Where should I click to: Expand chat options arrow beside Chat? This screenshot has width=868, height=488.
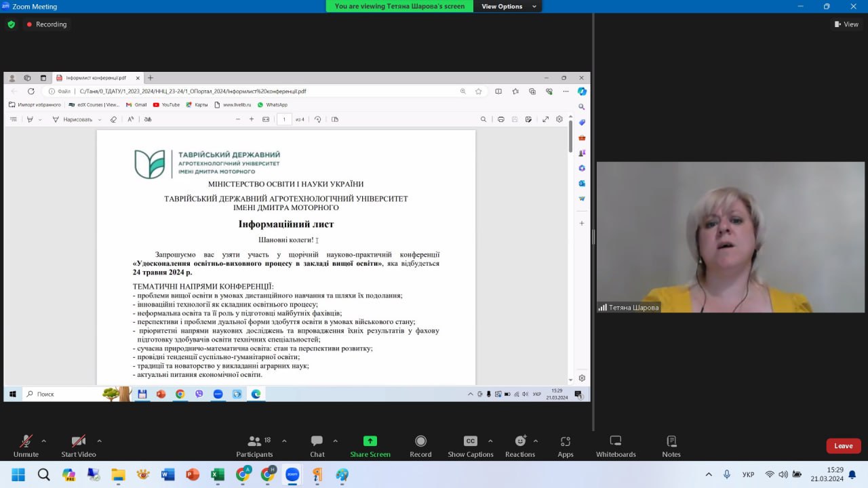point(335,441)
